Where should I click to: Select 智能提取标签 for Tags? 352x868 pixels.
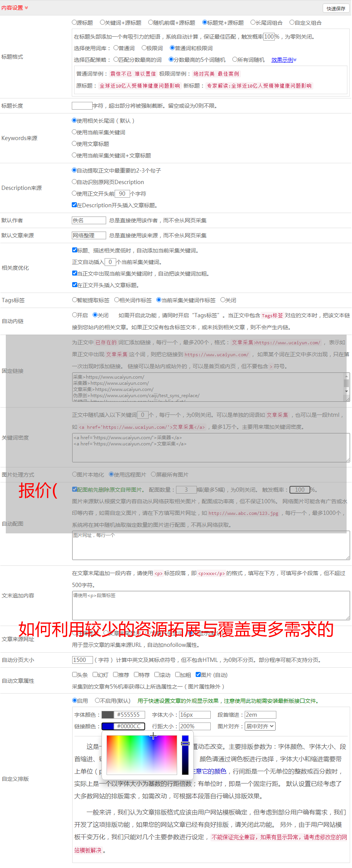click(x=74, y=300)
